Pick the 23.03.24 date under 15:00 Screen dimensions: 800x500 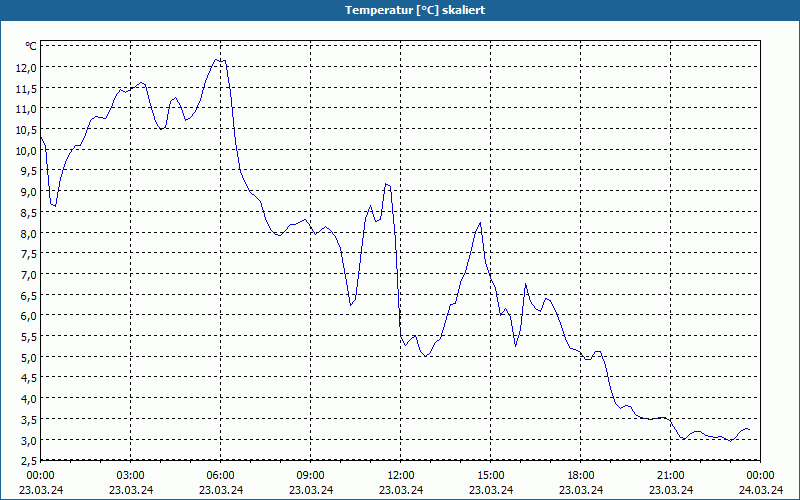(x=491, y=490)
